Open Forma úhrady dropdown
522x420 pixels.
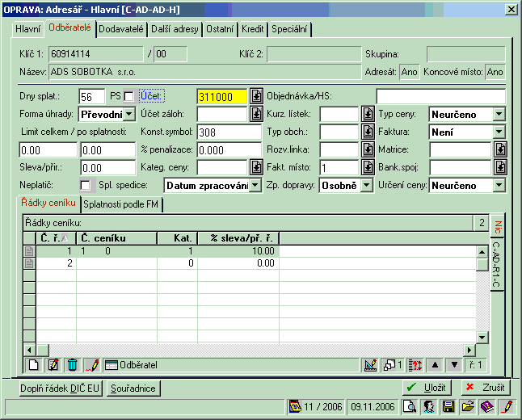[x=129, y=115]
